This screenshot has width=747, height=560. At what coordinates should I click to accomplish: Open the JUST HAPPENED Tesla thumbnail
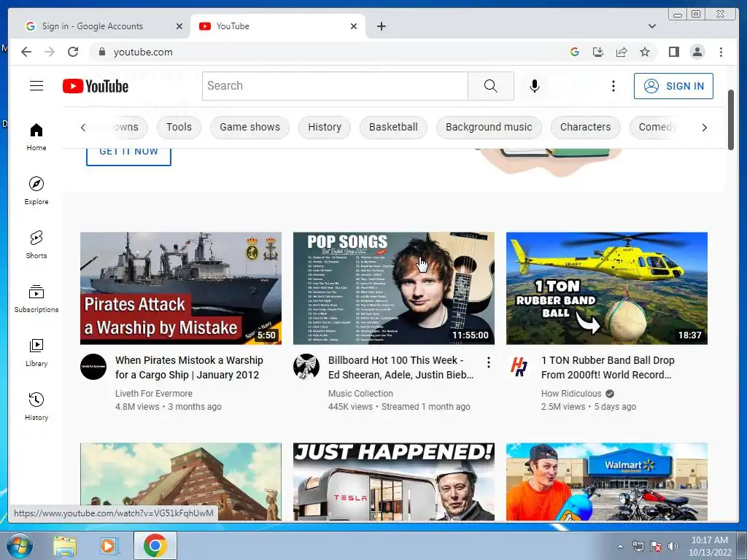click(x=393, y=481)
